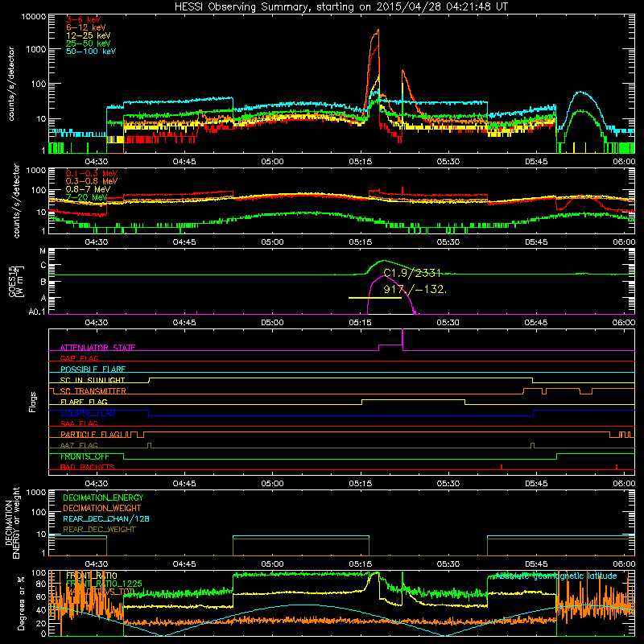This screenshot has height=644, width=644.
Task: Click the magenta attenuator spike at top of Flags panel
Action: click(402, 337)
